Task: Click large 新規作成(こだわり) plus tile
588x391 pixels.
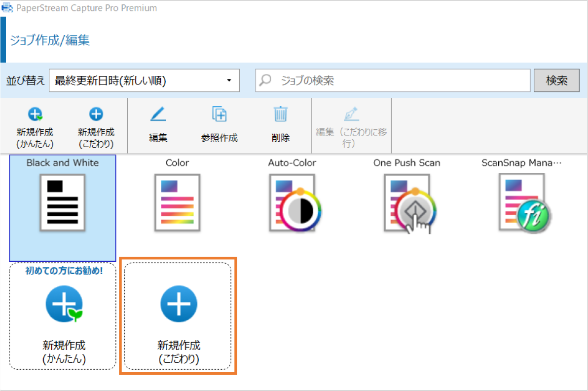Action: 178,316
